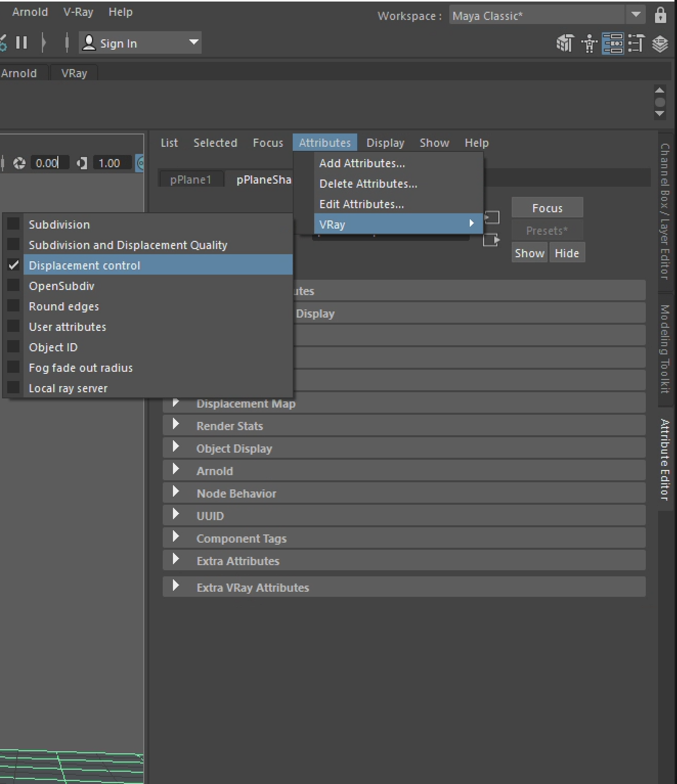
Task: Click the Tool Settings icon
Action: (636, 43)
